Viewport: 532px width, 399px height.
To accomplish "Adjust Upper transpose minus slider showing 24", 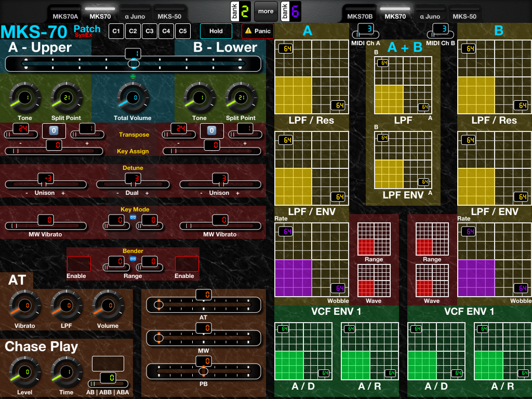I will (21, 135).
